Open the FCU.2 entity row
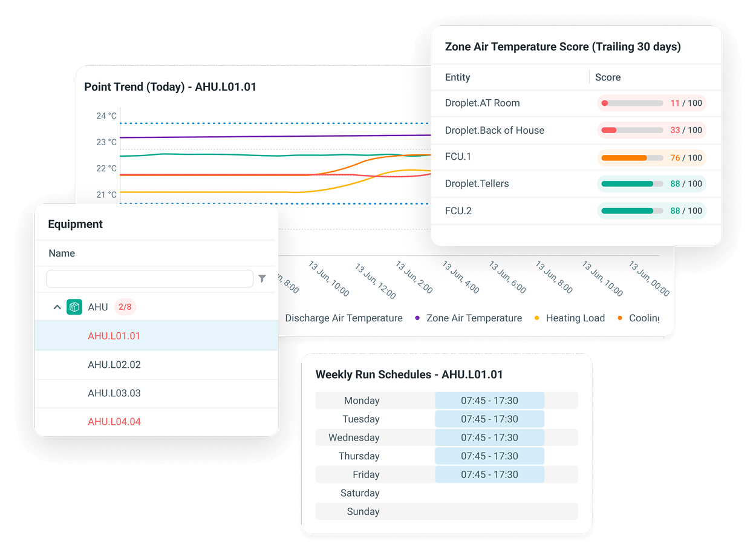The width and height of the screenshot is (756, 547). [x=576, y=211]
